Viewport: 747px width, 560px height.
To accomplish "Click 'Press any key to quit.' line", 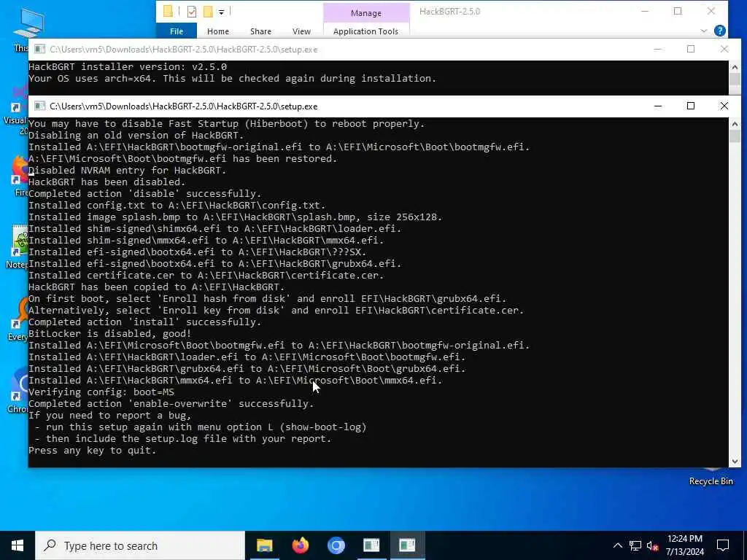I will tap(93, 450).
